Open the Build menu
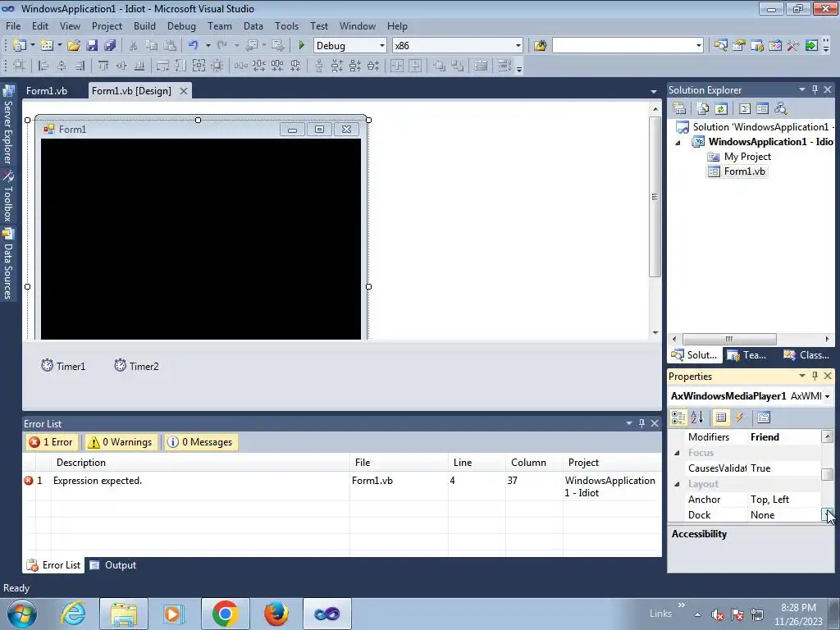This screenshot has height=630, width=840. (144, 25)
